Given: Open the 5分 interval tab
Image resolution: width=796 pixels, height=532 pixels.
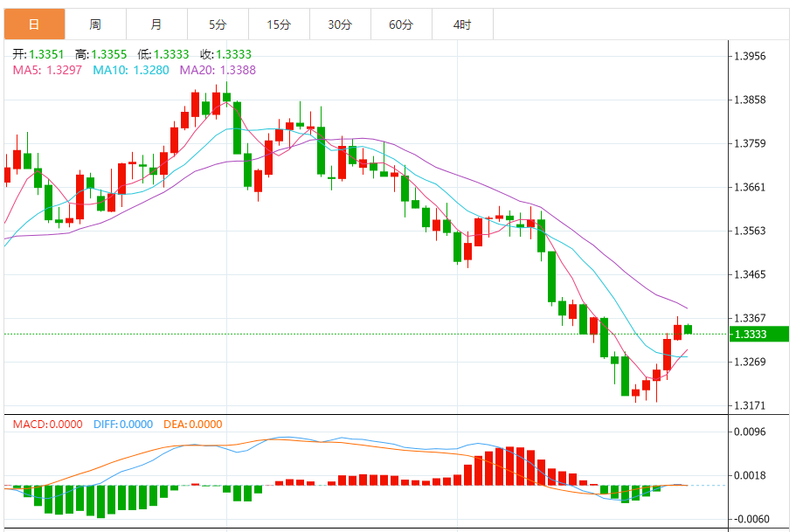Looking at the screenshot, I should tap(218, 24).
